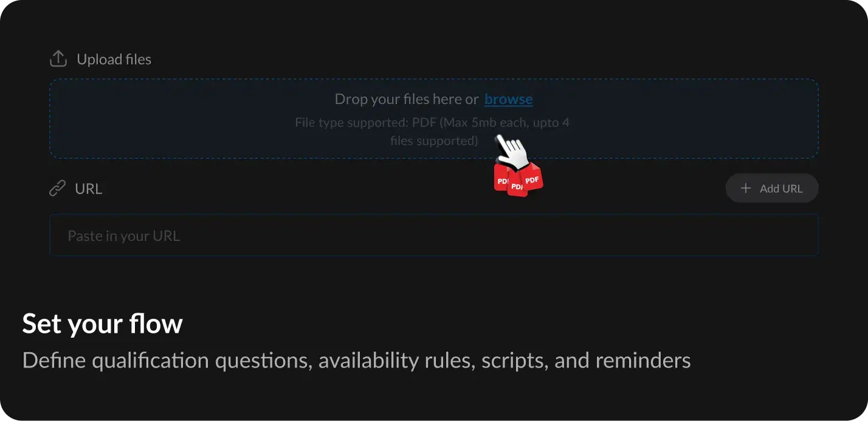Screen dimensions: 868x421
Task: Open the browse link to pick files
Action: [x=509, y=99]
